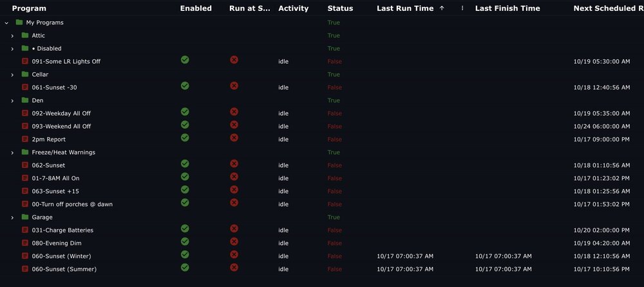Toggle Enabled check for 061-Sunset -30
The width and height of the screenshot is (644, 287).
tap(185, 86)
